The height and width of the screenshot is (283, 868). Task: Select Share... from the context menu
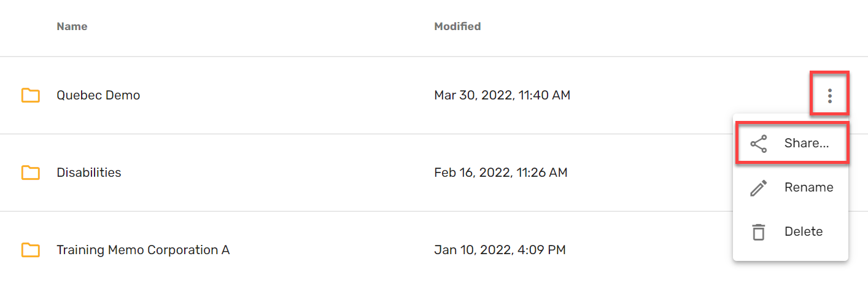pos(791,144)
